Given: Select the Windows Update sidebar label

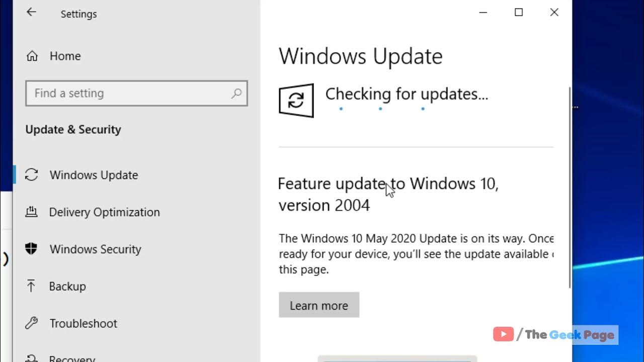Looking at the screenshot, I should tap(94, 175).
